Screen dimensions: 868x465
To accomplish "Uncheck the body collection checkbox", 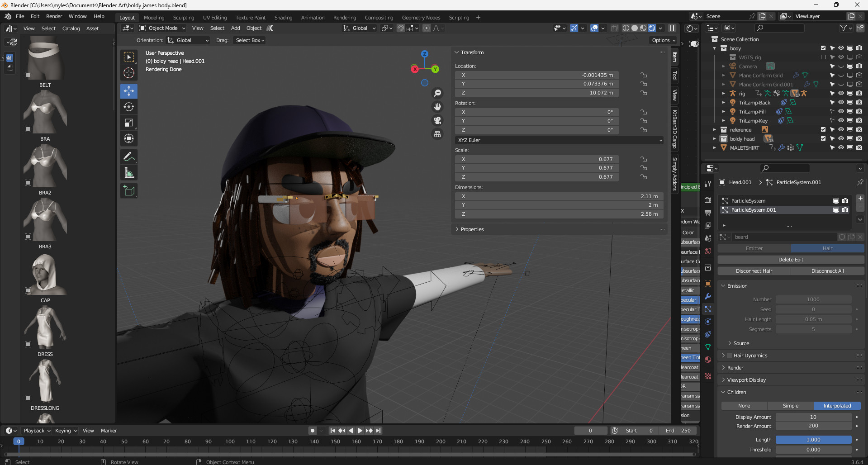I will pos(823,48).
